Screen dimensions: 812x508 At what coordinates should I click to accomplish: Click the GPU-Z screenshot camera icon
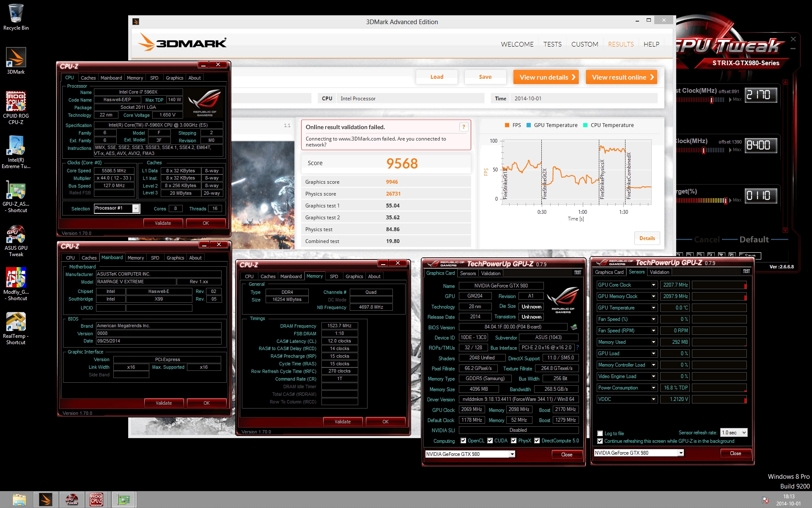577,273
